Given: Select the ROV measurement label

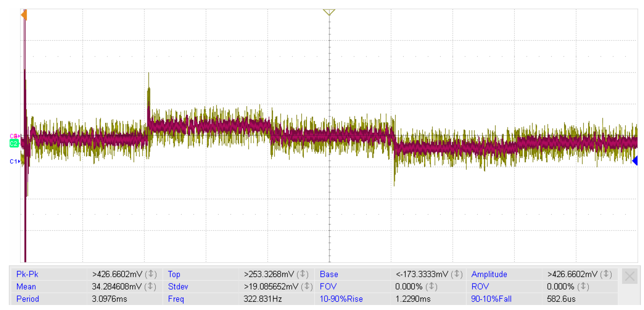Looking at the screenshot, I should coord(480,286).
